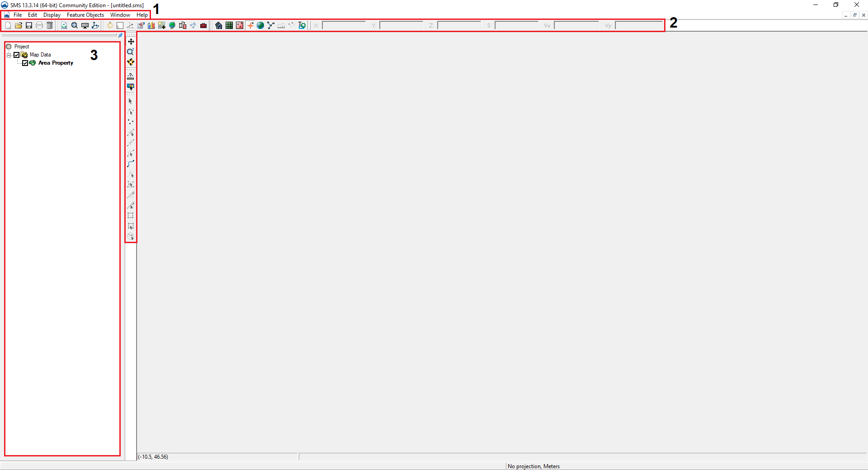Click the lighting options bulb icon
The height and width of the screenshot is (470, 868).
[110, 26]
